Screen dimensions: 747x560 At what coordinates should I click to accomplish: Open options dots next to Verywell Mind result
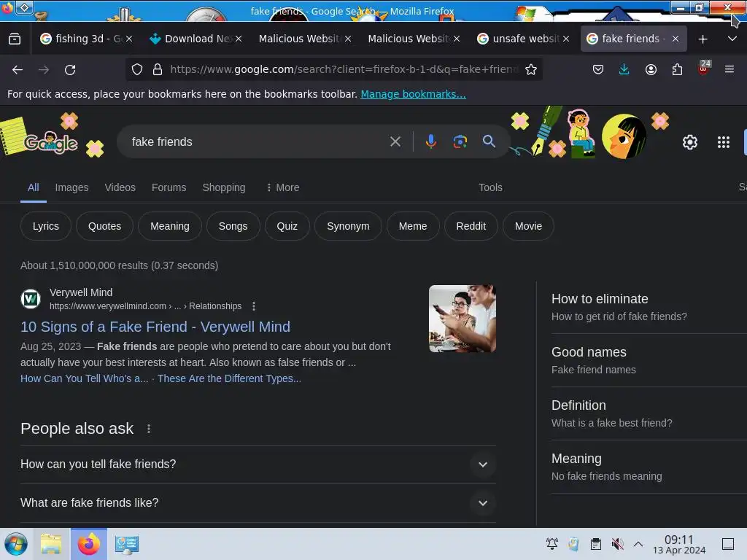pos(254,306)
